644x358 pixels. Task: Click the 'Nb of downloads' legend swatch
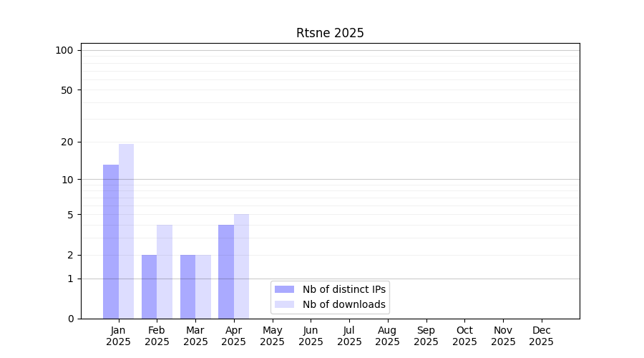[x=284, y=304]
